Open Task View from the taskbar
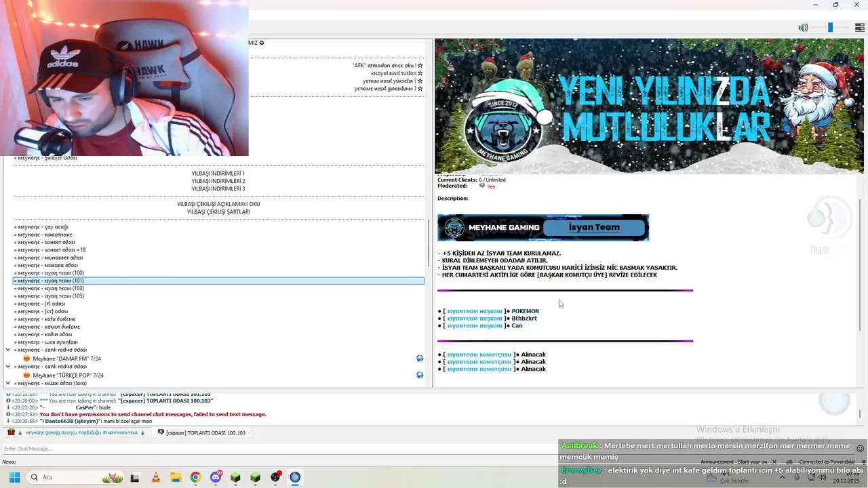This screenshot has height=488, width=868. pos(135,477)
